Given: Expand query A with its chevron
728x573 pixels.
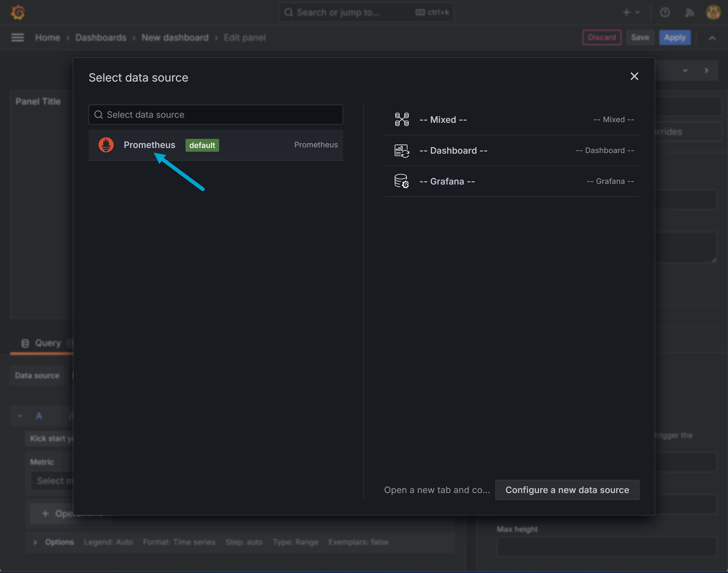Looking at the screenshot, I should [20, 416].
